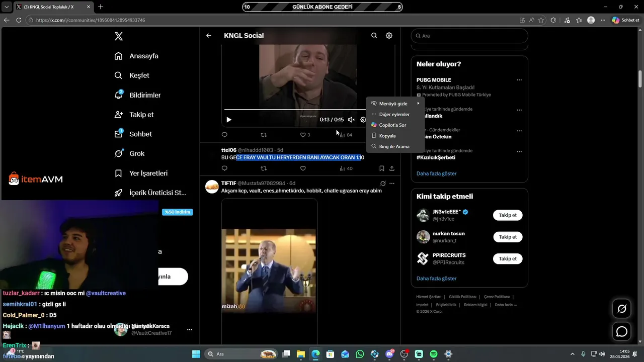Open account menu dots for VaultCreative17

point(190,330)
